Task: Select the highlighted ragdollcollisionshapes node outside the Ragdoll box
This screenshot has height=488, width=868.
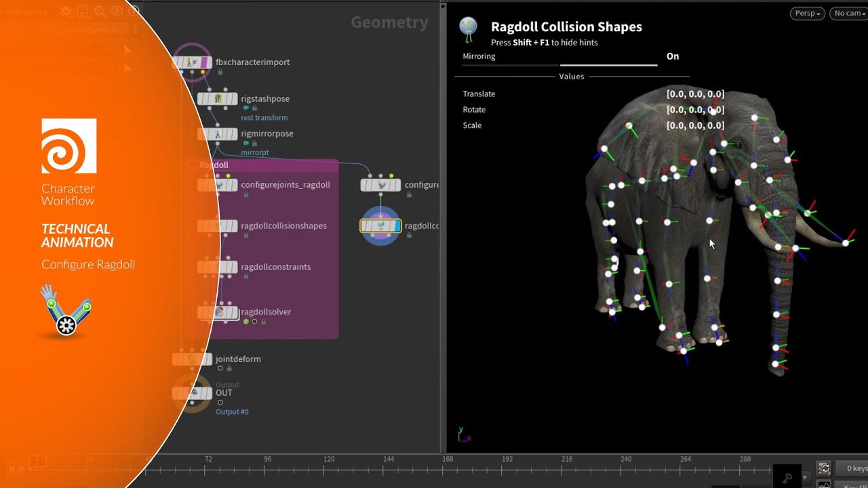Action: tap(380, 226)
